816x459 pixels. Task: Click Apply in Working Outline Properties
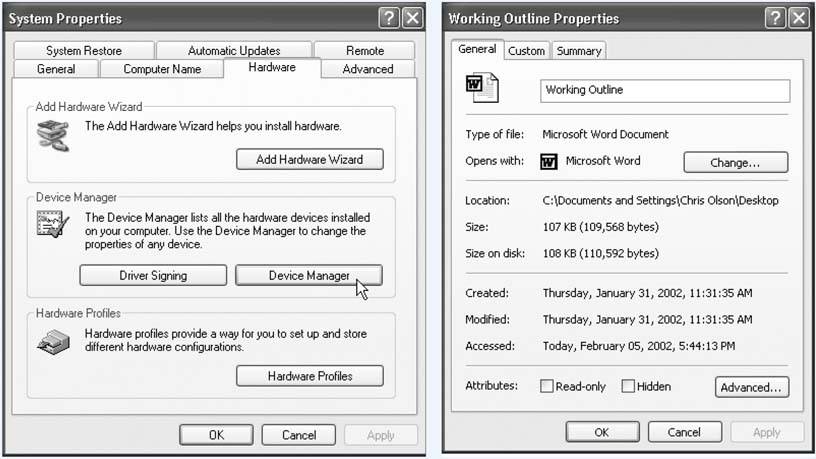[767, 432]
